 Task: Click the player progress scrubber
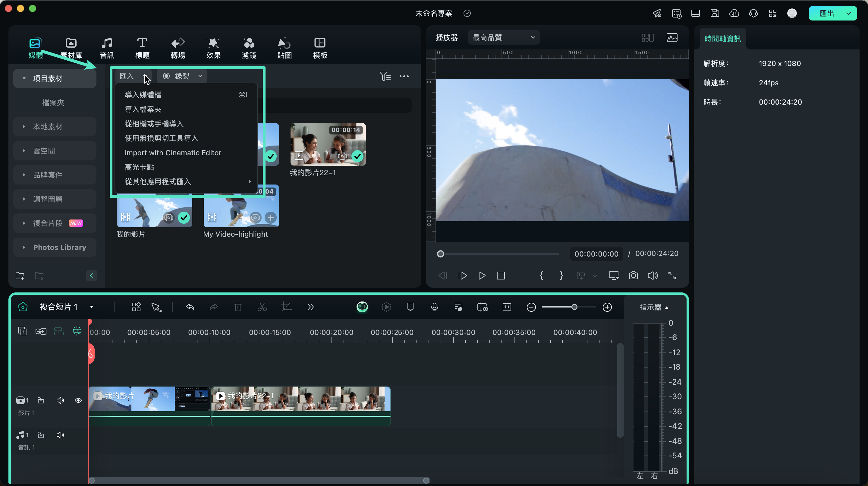(440, 254)
